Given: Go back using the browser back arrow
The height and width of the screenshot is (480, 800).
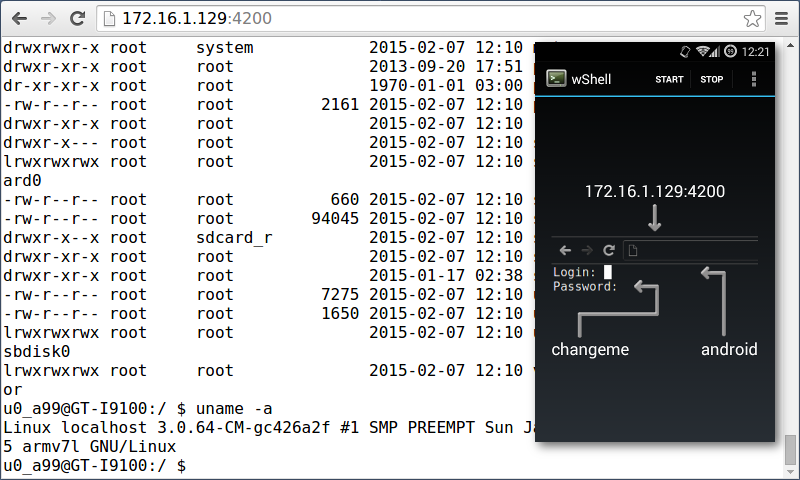Looking at the screenshot, I should (x=19, y=19).
